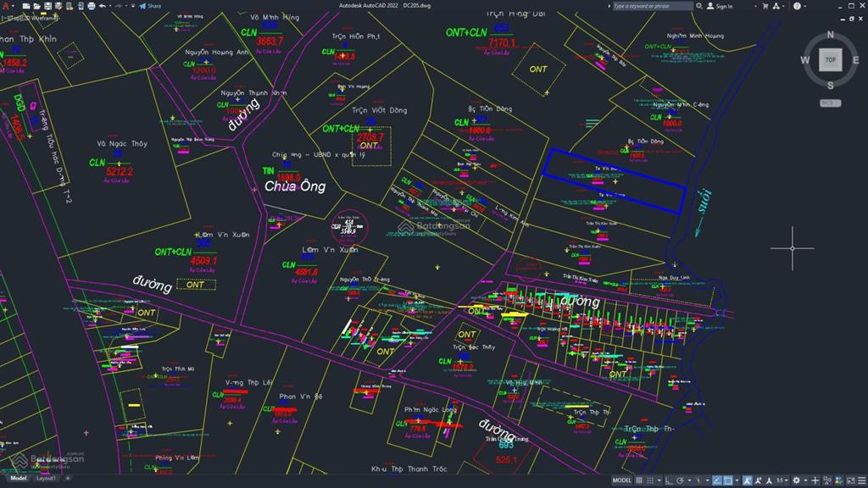Open the Redo history dropdown arrow
The width and height of the screenshot is (868, 488).
click(x=126, y=6)
